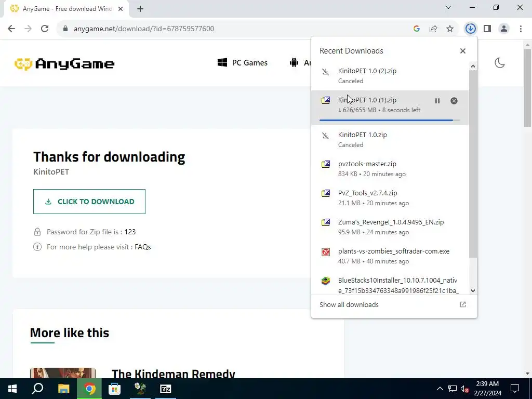Open File Explorer from taskbar
This screenshot has height=399, width=532.
[63, 389]
